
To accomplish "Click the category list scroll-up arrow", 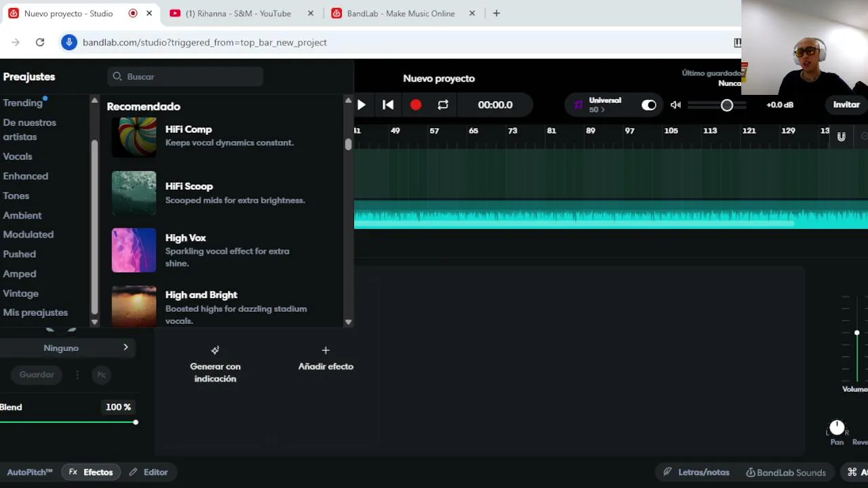I will (x=94, y=101).
